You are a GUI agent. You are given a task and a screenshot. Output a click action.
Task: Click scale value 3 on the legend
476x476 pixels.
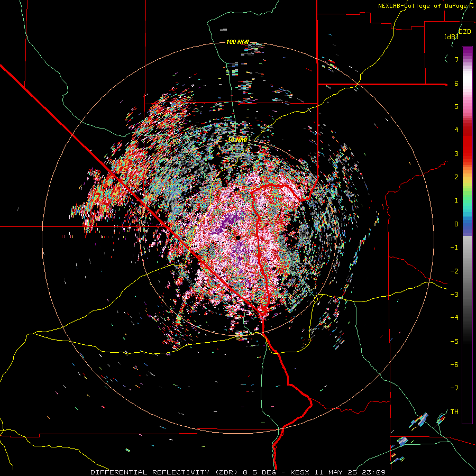[x=456, y=153]
